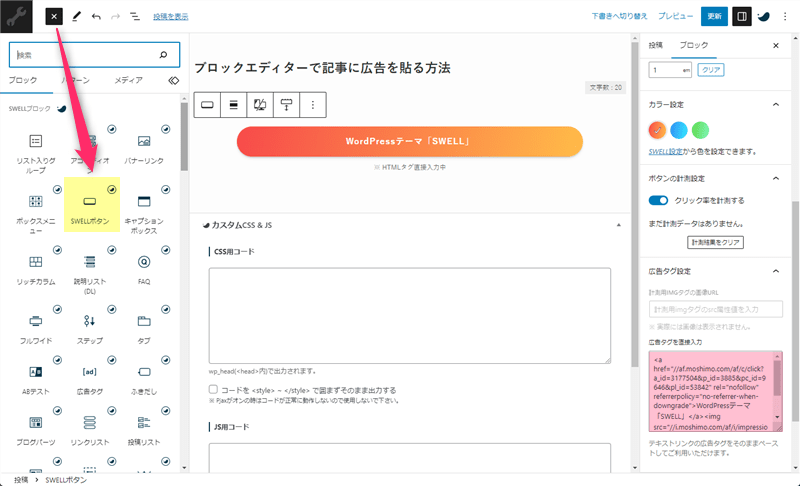This screenshot has width=800, height=486.
Task: Click 計測結果をクリア button
Action: (x=715, y=242)
